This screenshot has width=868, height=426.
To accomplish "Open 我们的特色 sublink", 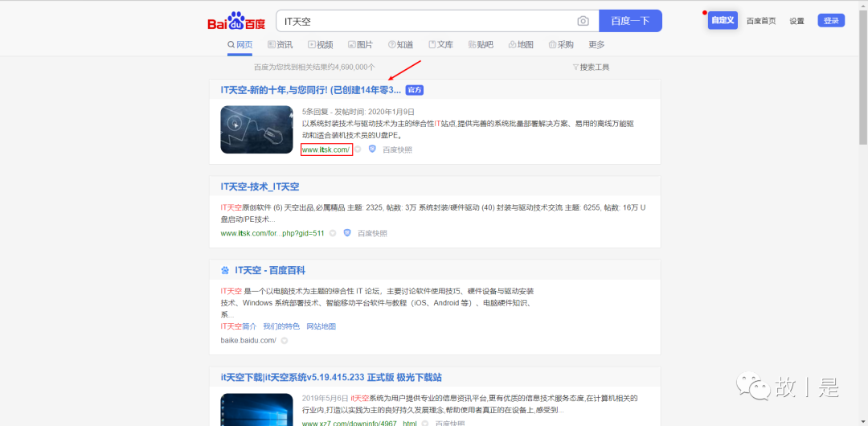I will (281, 326).
